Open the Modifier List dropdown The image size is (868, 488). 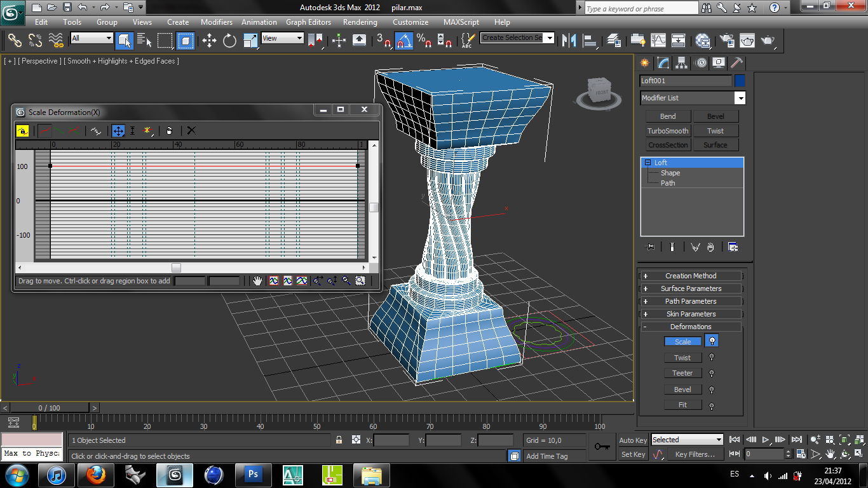[x=740, y=98]
